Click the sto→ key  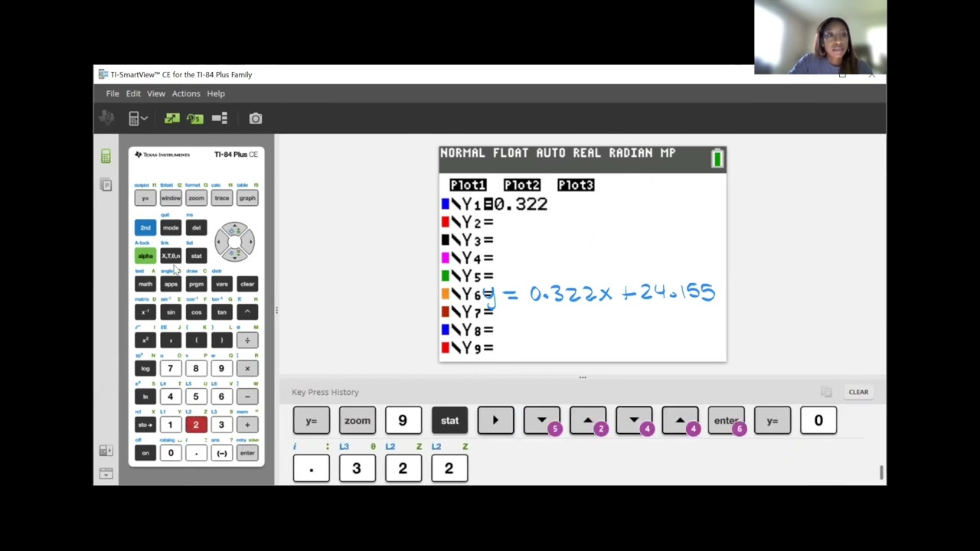click(x=145, y=425)
